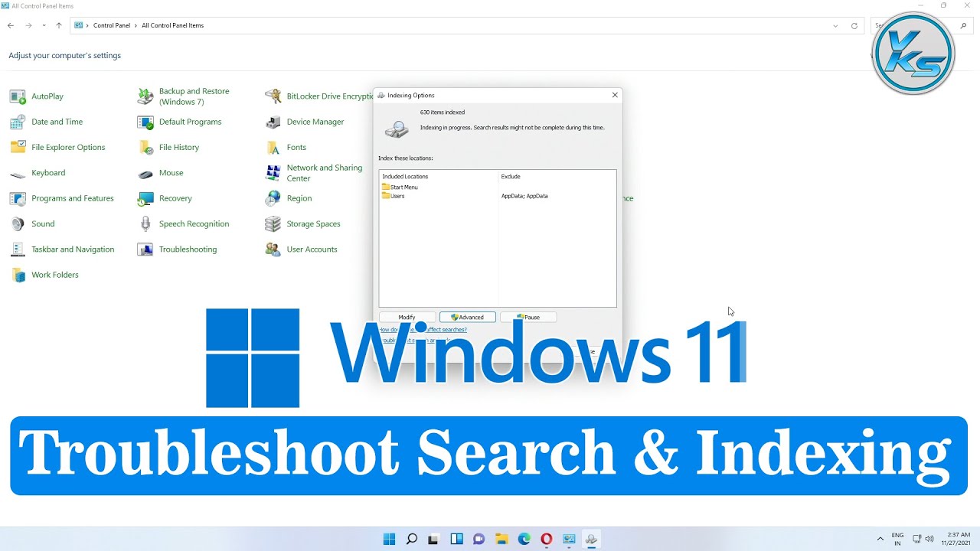Select 'AppData; AppData' exclude entry

(x=524, y=196)
